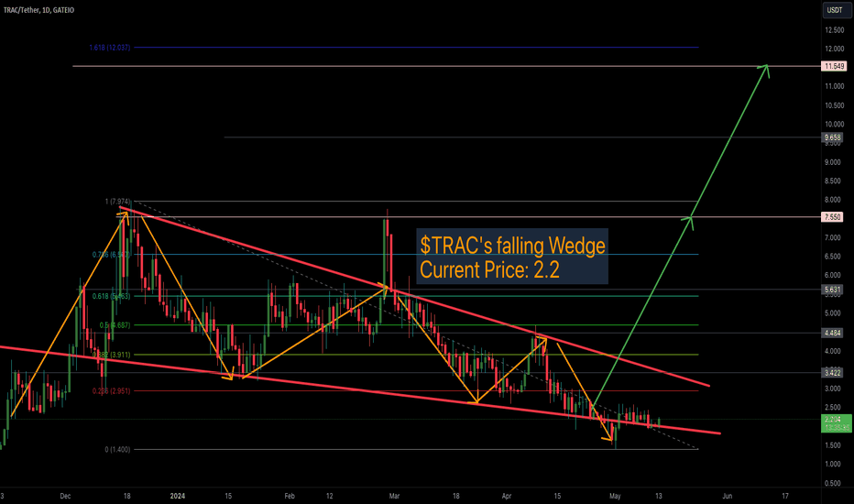Select the TRAC/Tether, 1D, GATEIO chart title
This screenshot has height=504, width=854.
(38, 10)
